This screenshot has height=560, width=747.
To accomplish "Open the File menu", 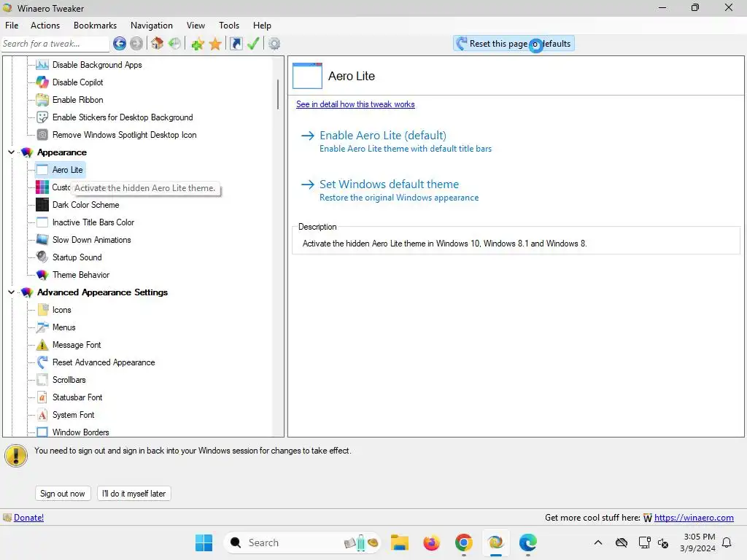I will coord(12,26).
